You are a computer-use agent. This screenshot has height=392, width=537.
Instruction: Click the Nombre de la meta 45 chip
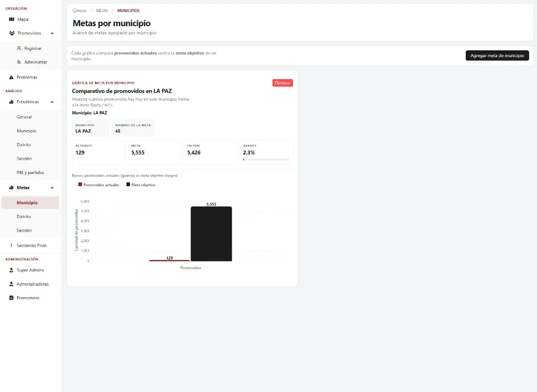point(133,128)
